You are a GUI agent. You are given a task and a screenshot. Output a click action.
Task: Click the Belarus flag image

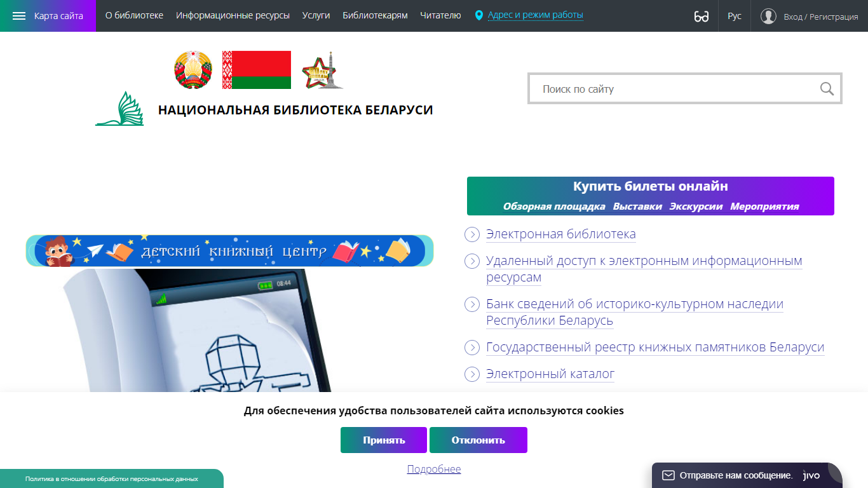(257, 70)
